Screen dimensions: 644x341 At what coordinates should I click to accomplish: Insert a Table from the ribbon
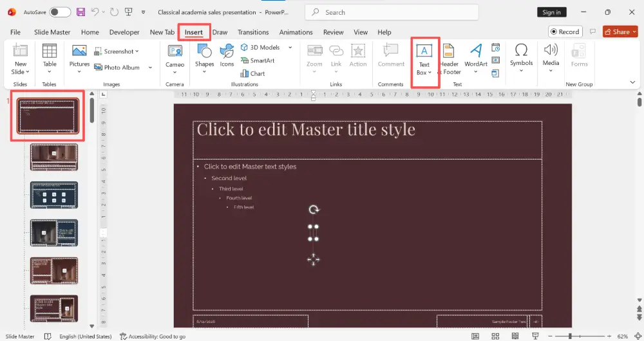50,59
